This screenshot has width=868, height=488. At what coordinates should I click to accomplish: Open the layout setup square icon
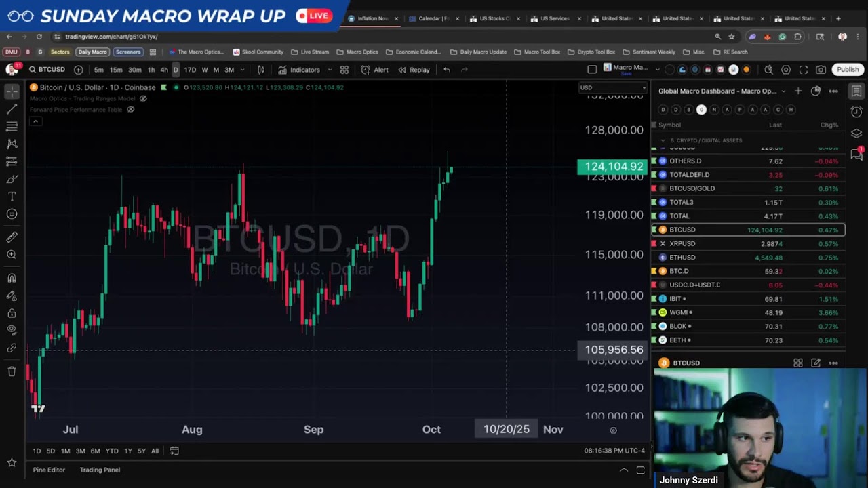click(x=592, y=70)
